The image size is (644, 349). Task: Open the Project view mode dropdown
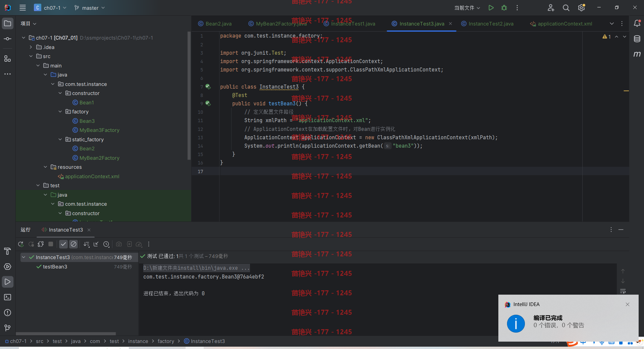click(28, 23)
